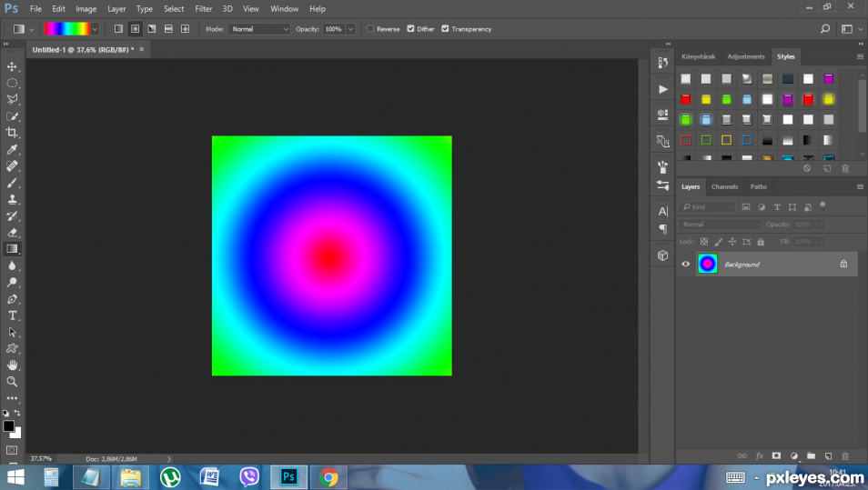Viewport: 868px width, 490px height.
Task: Add layer mask from Layers panel bottom
Action: pos(776,455)
